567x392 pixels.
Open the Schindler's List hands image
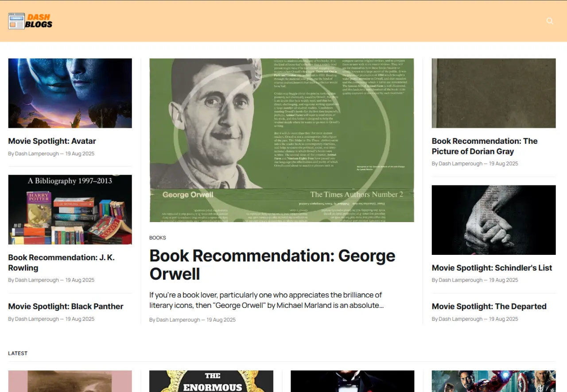[494, 220]
